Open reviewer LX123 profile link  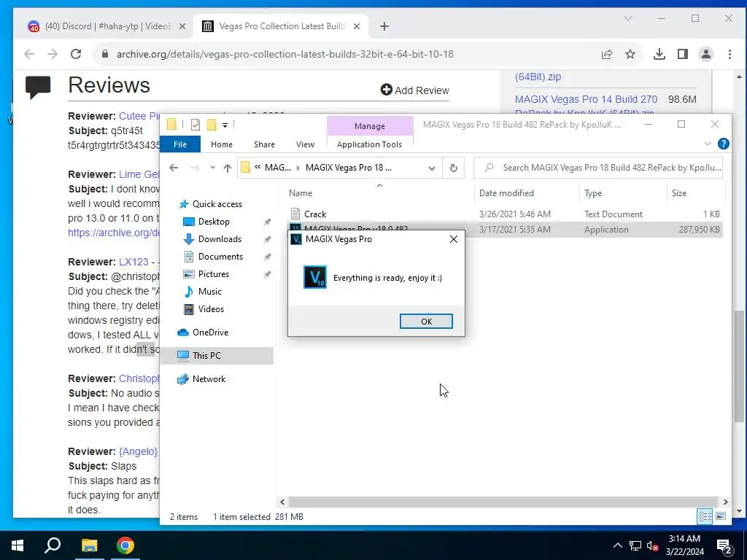tap(133, 262)
